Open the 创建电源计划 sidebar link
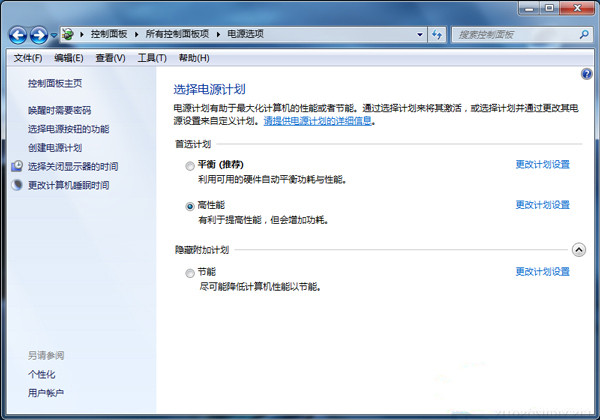The height and width of the screenshot is (420, 600). pos(55,147)
